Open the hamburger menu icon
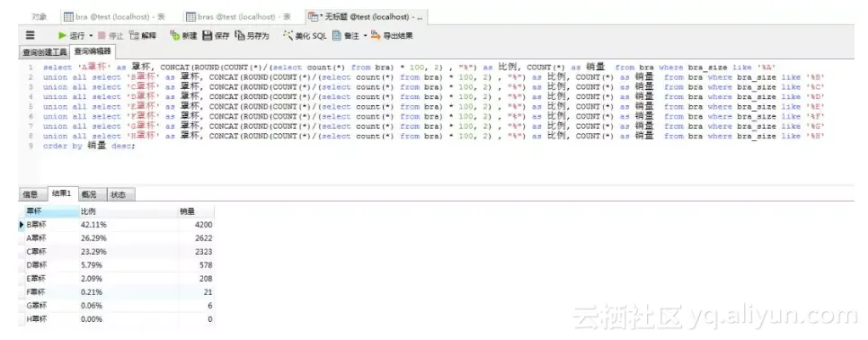This screenshot has width=868, height=340. point(30,35)
